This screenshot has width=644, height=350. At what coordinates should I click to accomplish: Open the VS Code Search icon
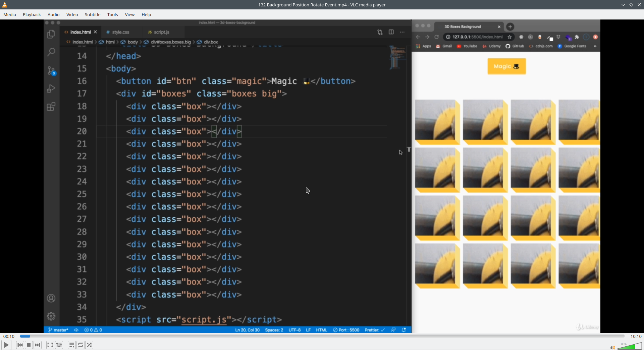51,52
